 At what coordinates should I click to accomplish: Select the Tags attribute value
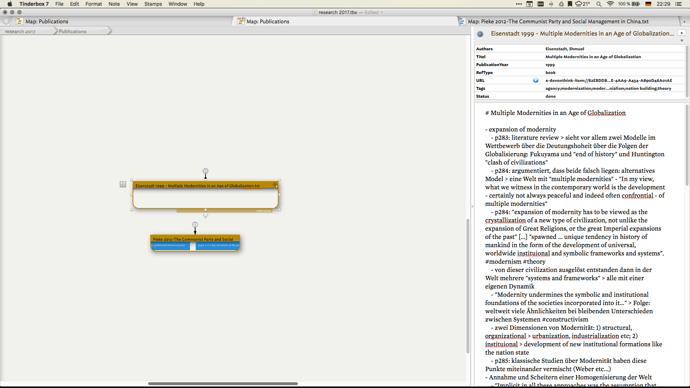point(608,88)
